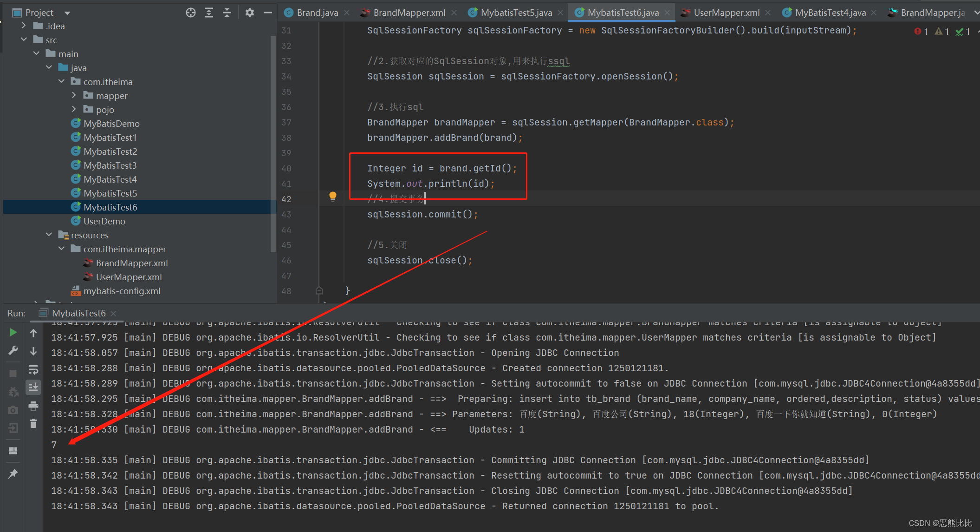Open MyBatisTest3 class in tree
Screen dimensions: 980x532
(110, 165)
